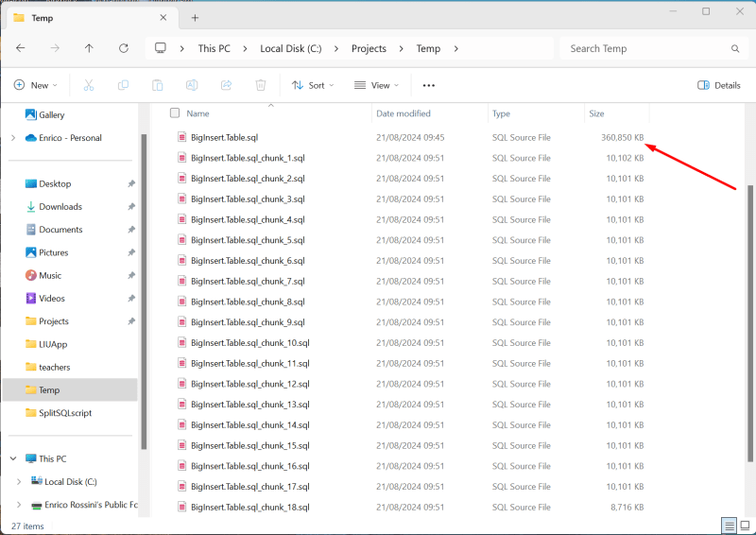Screen dimensions: 756x535
Task: Expand Local Disk (C:) in navigation pane
Action: (19, 482)
